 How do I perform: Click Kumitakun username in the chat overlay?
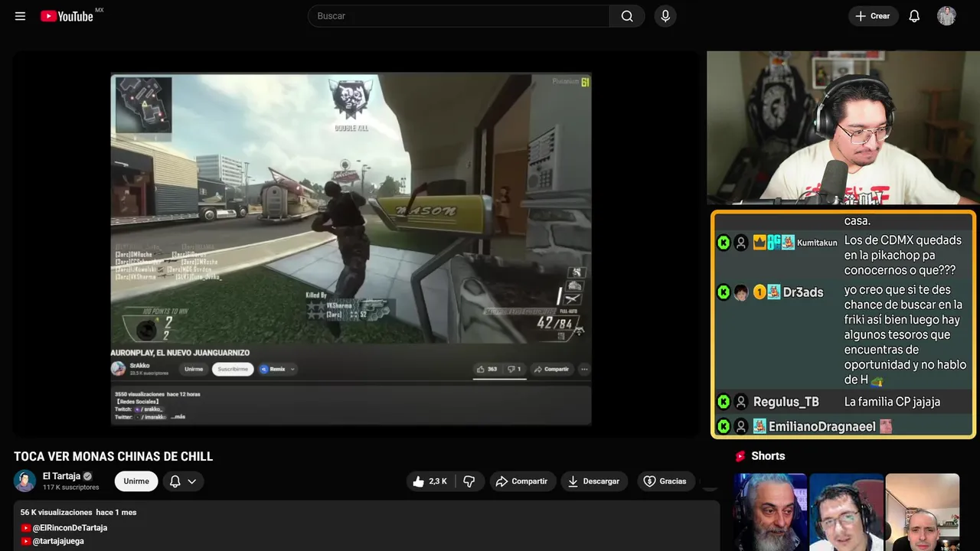(817, 243)
